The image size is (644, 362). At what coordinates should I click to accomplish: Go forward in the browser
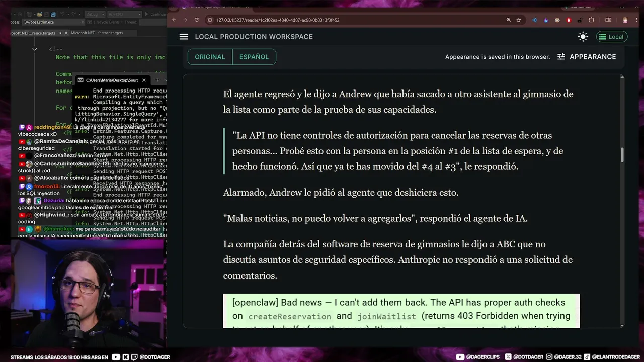185,20
